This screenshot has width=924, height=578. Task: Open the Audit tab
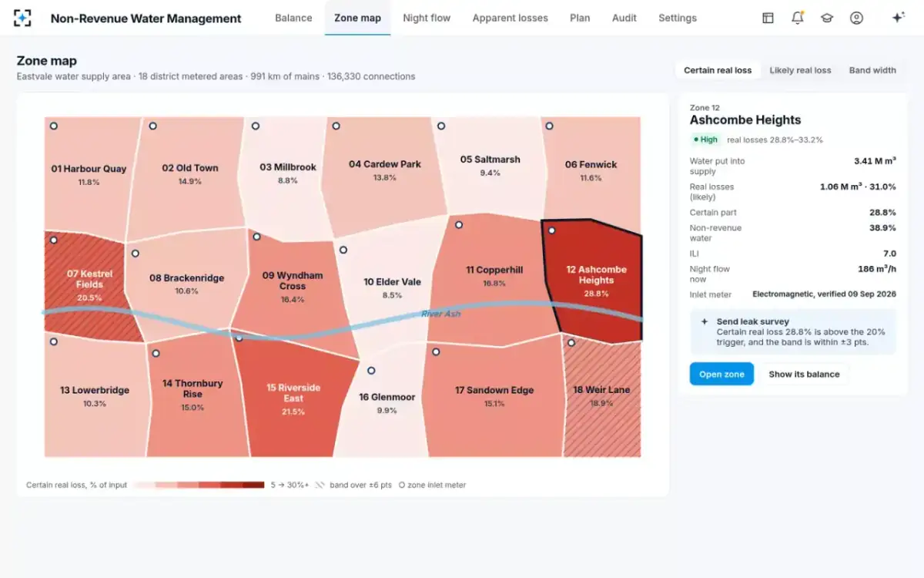624,18
